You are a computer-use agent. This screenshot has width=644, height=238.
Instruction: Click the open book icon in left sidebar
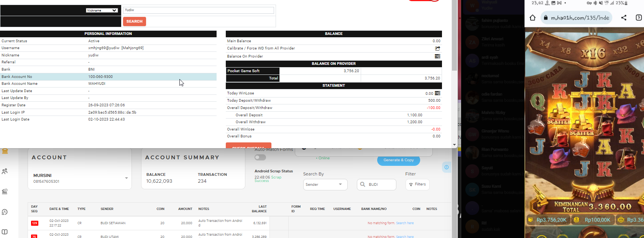click(5, 232)
